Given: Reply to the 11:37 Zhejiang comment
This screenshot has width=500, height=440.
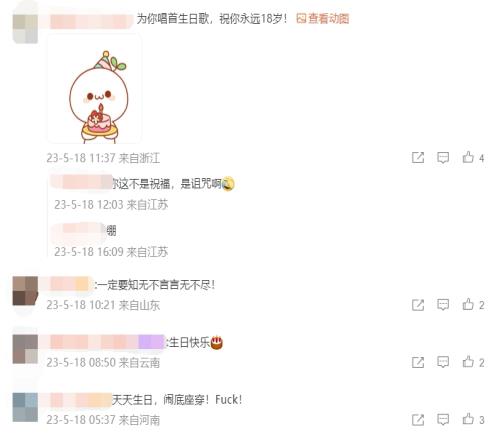Looking at the screenshot, I should [x=443, y=157].
